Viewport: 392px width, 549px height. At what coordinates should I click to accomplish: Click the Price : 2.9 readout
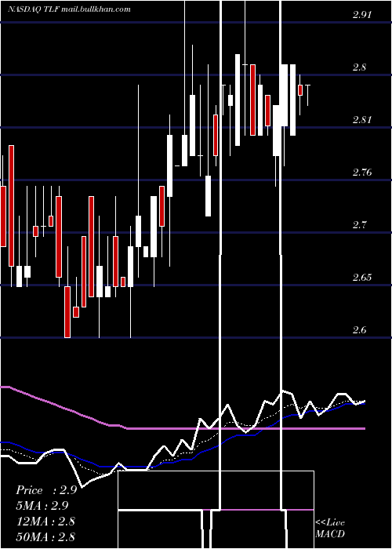[46, 490]
